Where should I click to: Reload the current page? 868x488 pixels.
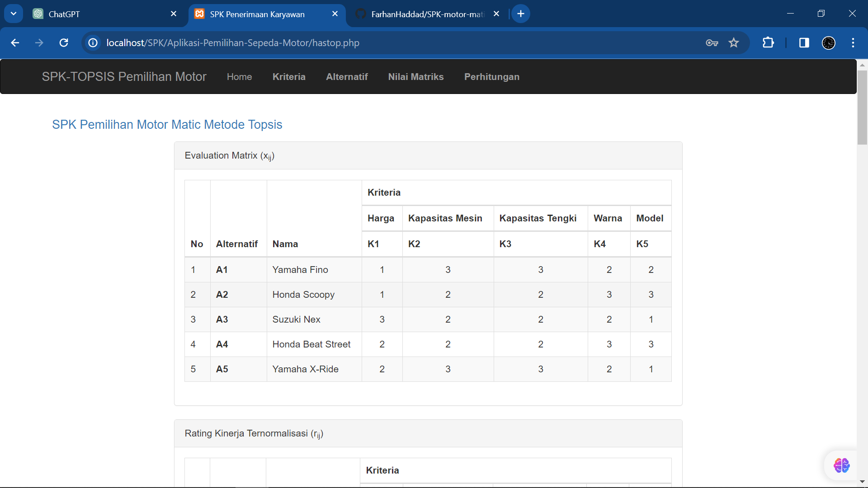coord(64,43)
